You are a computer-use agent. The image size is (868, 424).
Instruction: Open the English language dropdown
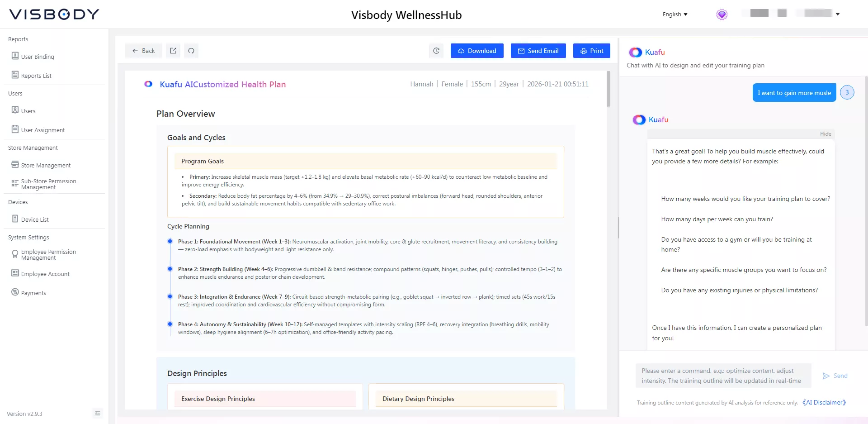675,14
